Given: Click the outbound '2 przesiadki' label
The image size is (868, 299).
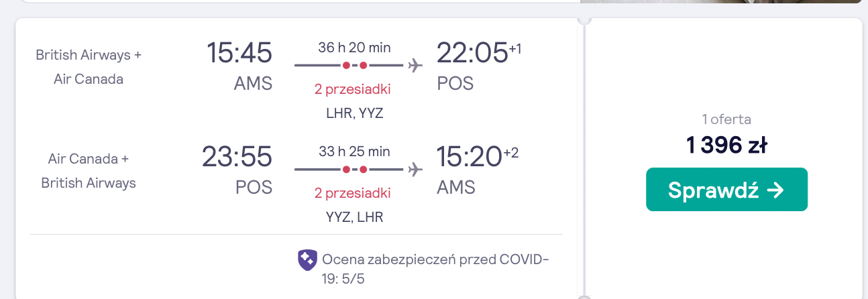Looking at the screenshot, I should tap(354, 89).
